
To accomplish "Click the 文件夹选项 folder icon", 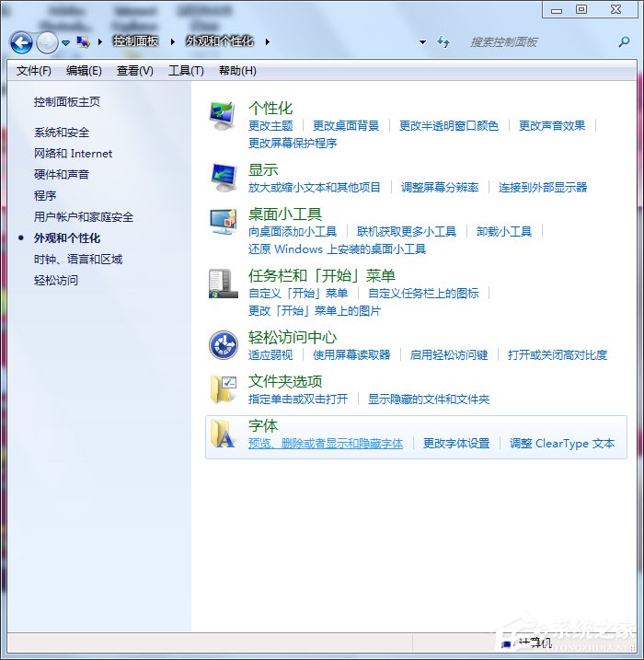I will pyautogui.click(x=223, y=388).
